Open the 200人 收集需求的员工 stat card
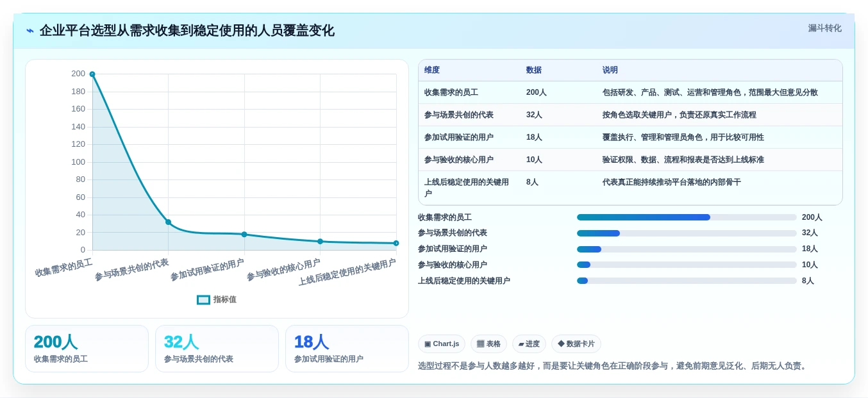 coord(87,349)
